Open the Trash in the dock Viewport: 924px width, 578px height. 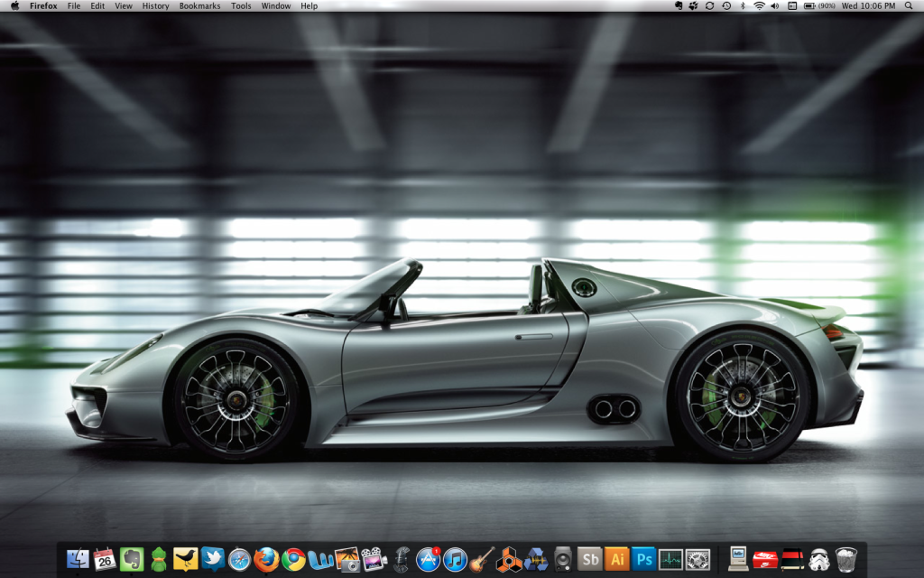pyautogui.click(x=845, y=559)
